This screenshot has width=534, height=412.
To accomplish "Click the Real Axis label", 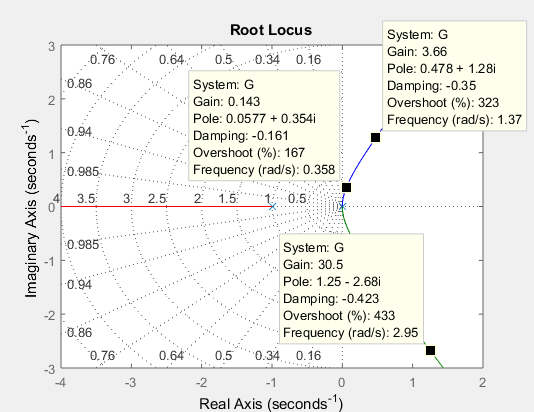I will [271, 403].
